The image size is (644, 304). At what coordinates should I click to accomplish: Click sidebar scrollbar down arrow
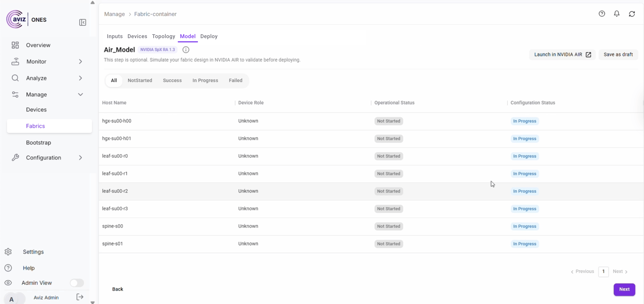[x=92, y=302]
